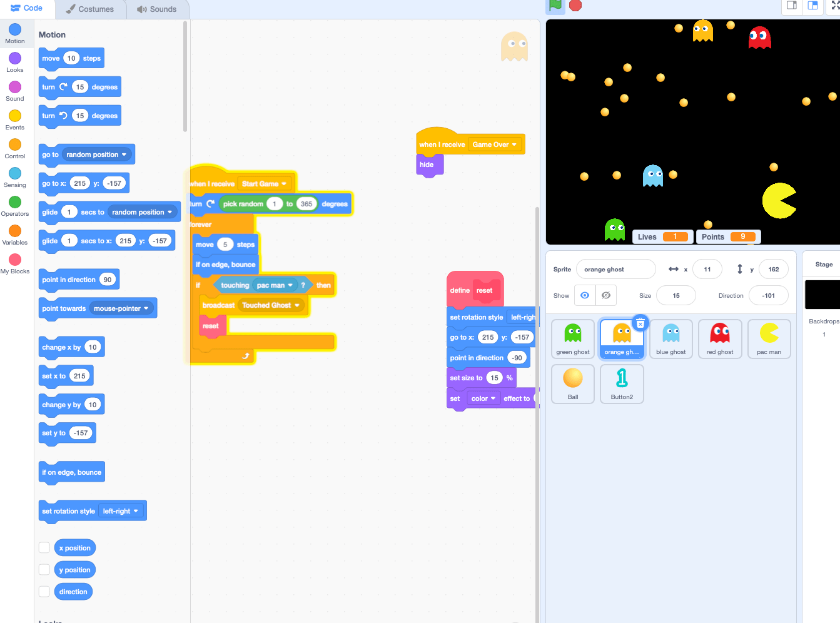Image resolution: width=840 pixels, height=623 pixels.
Task: Click the stage backdrop thumbnail
Action: pos(824,295)
